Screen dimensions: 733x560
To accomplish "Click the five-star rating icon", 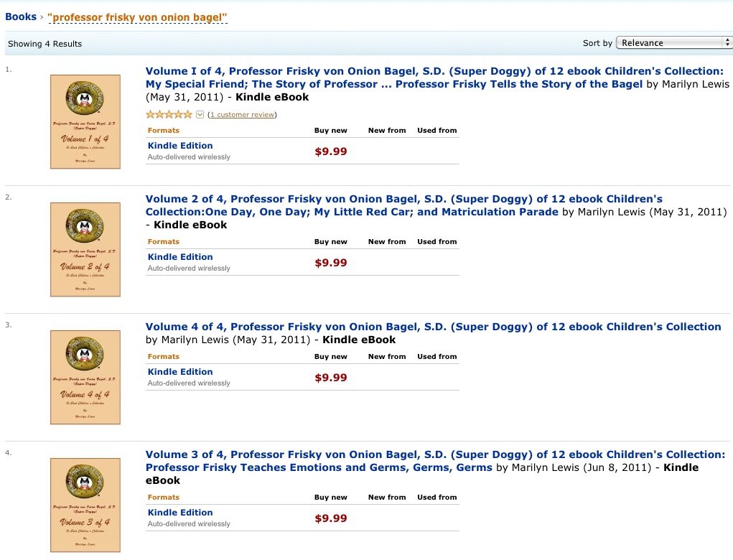I will tap(169, 115).
